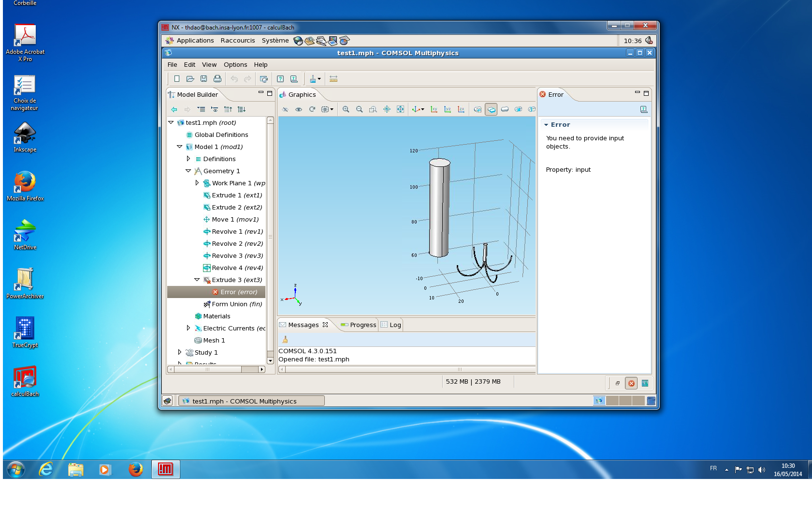The image size is (812, 508).
Task: Collapse the Geometry 1 tree node
Action: (x=188, y=171)
